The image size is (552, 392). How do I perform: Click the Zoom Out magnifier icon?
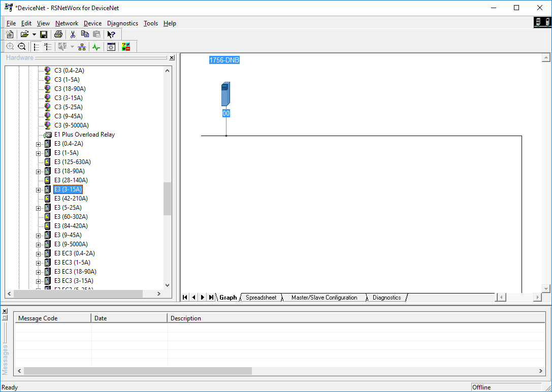point(21,46)
